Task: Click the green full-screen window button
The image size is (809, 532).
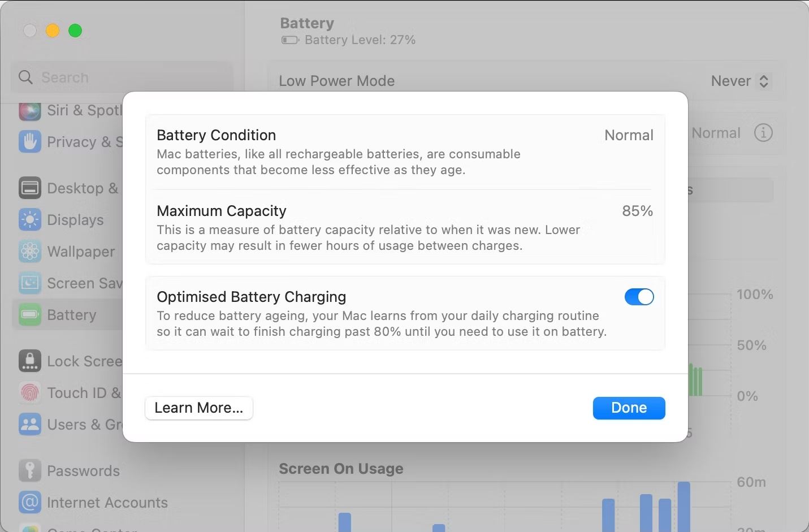Action: tap(75, 31)
